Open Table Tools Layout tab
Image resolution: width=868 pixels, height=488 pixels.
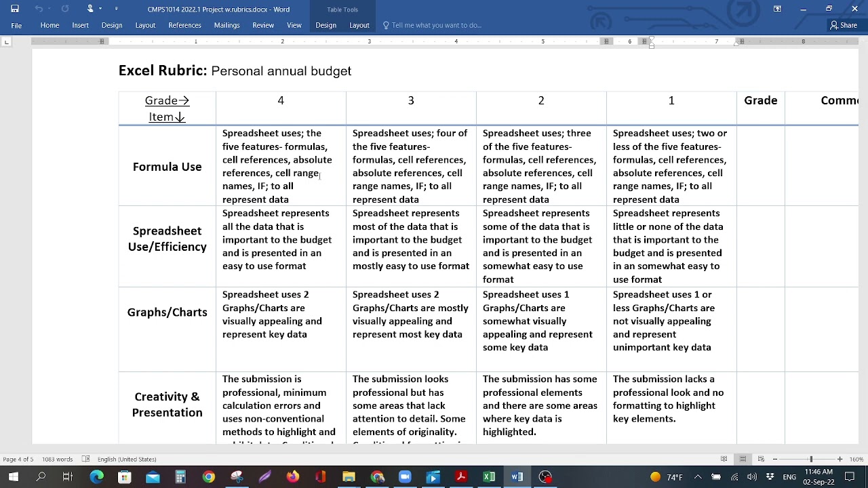tap(359, 25)
